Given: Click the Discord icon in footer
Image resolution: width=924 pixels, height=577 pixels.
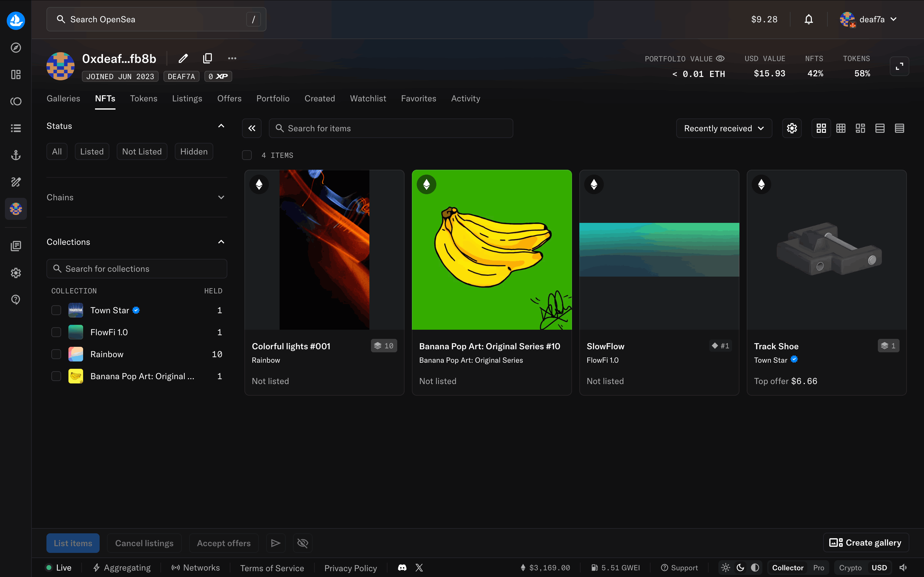Looking at the screenshot, I should coord(402,568).
